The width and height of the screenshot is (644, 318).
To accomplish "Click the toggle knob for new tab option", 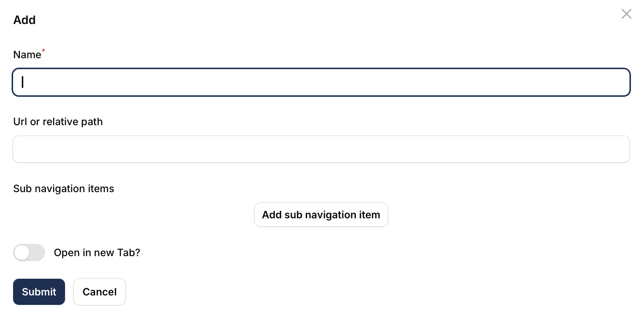I will 22,253.
